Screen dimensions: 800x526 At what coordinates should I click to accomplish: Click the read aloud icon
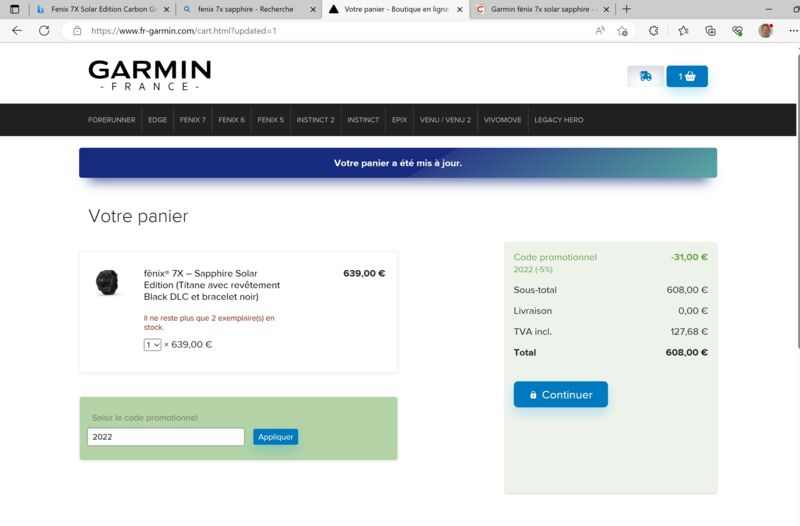click(601, 31)
